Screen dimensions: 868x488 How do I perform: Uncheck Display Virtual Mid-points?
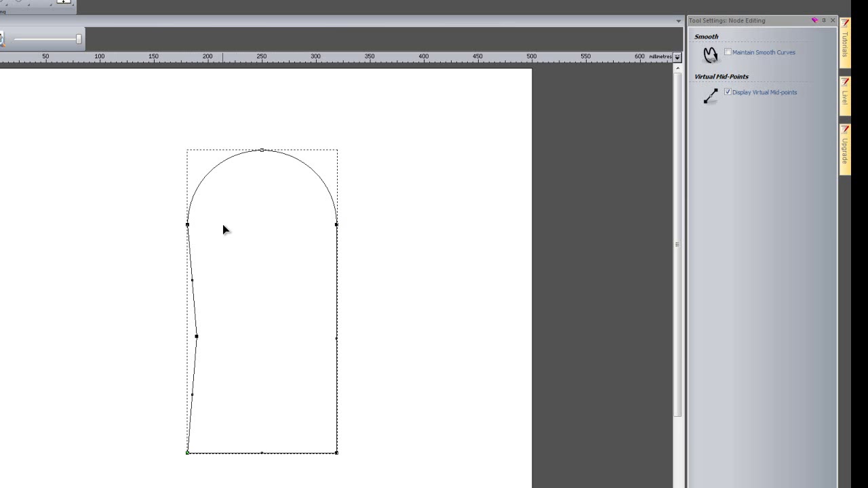click(x=728, y=92)
